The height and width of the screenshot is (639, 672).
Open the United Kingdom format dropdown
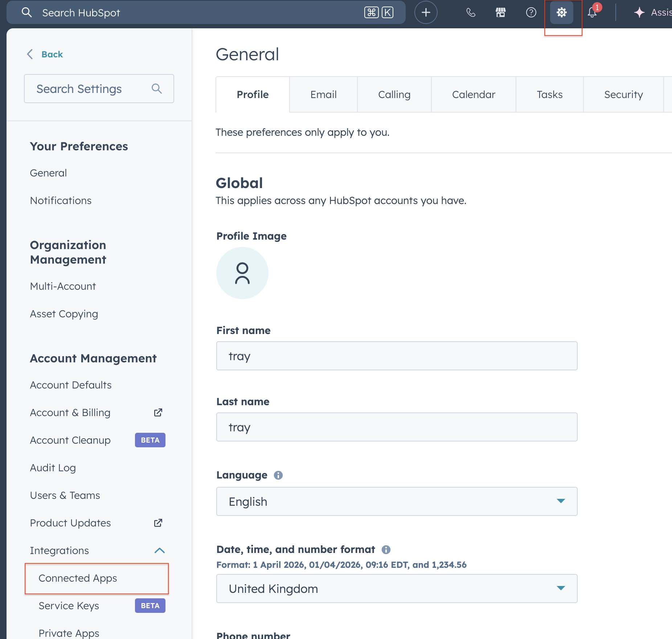coord(397,589)
